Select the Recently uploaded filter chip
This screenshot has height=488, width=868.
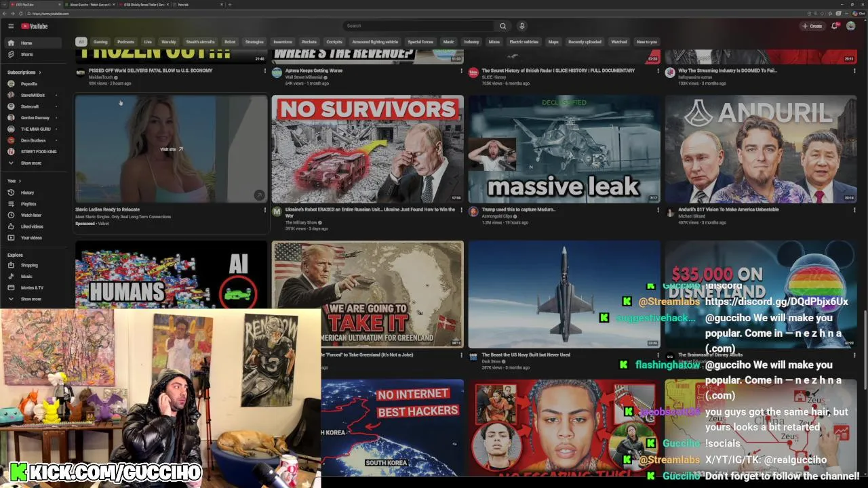pos(585,42)
